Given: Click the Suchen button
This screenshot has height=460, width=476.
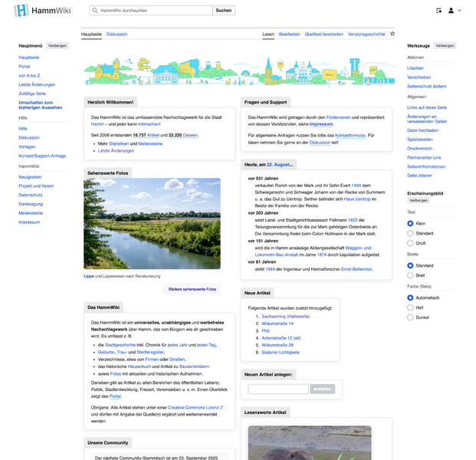Looking at the screenshot, I should pos(223,11).
